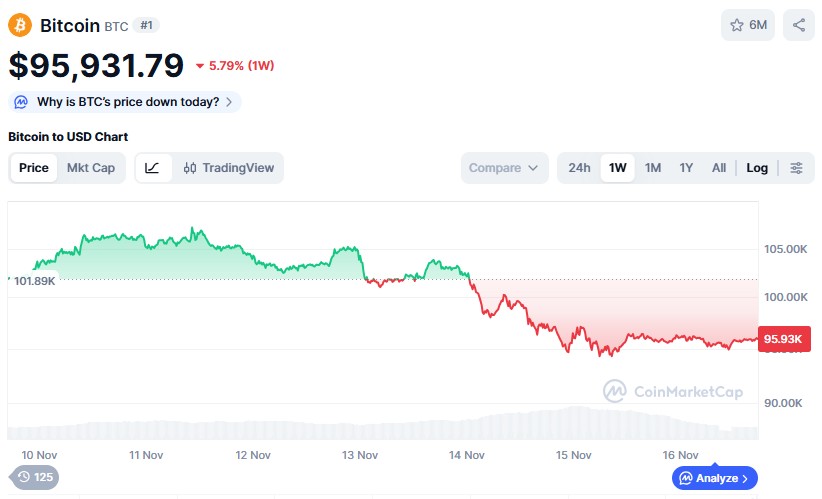
Task: Click the orange Bitcoin logo icon
Action: tap(20, 25)
